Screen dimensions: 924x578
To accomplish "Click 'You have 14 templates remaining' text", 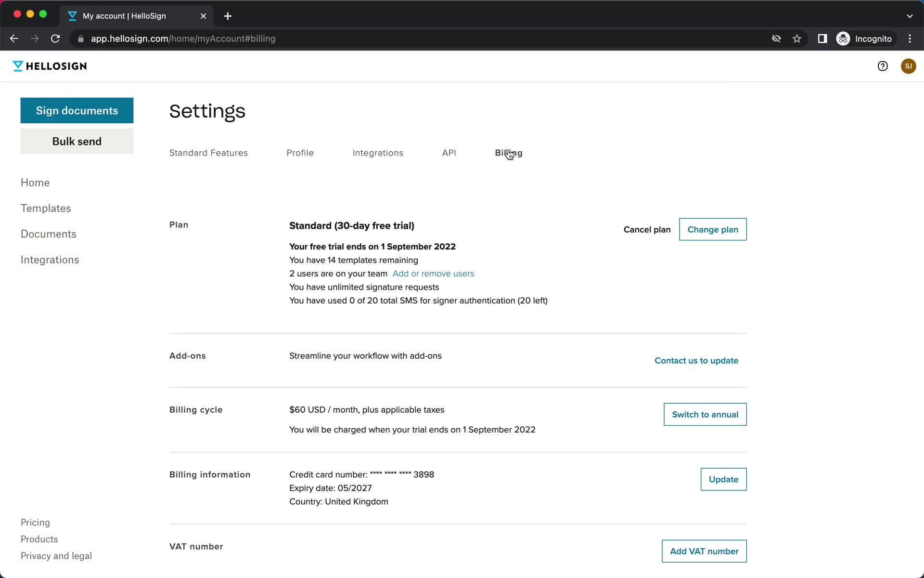I will pos(354,260).
